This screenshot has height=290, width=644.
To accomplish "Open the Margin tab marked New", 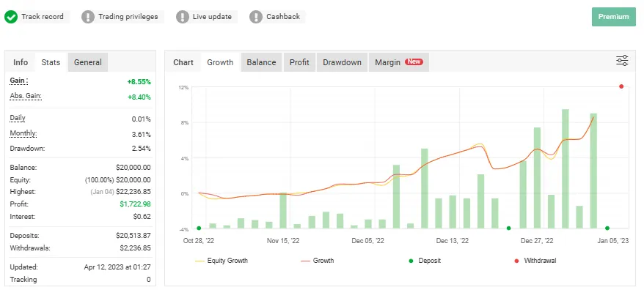I will click(x=399, y=62).
